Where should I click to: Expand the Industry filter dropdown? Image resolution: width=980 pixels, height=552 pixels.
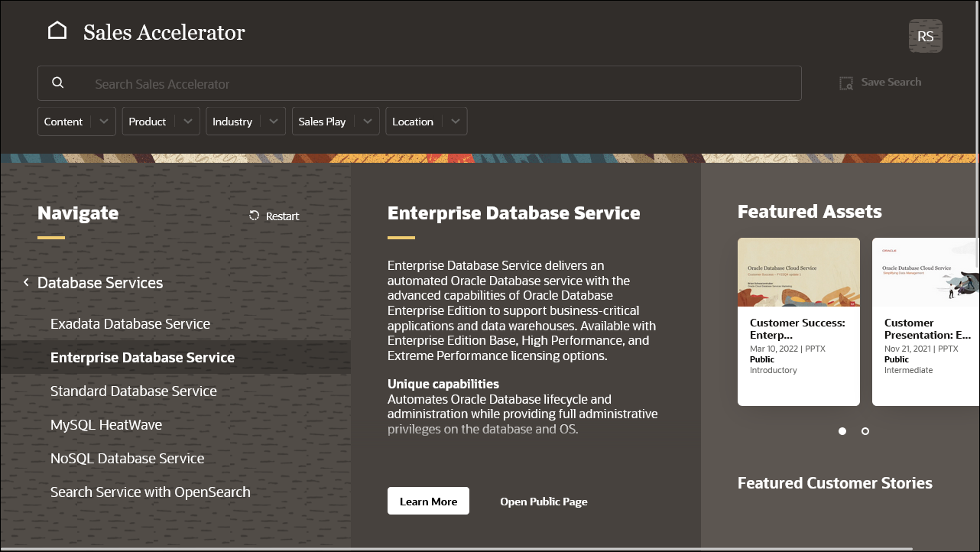[x=274, y=121]
